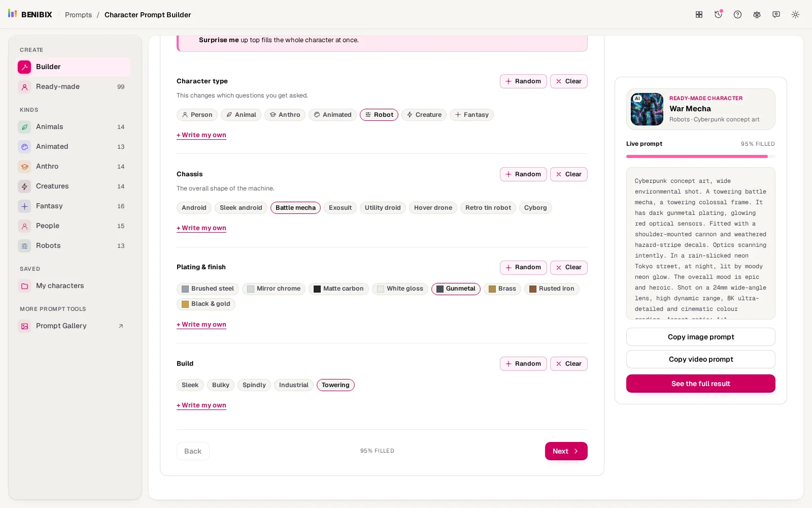Open the feedback chat icon

click(x=776, y=15)
